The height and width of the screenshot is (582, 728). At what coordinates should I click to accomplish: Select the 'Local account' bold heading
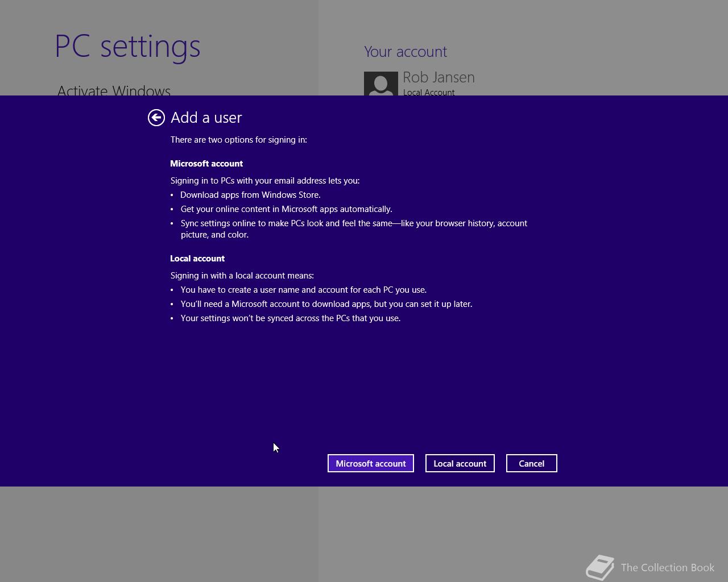point(197,259)
